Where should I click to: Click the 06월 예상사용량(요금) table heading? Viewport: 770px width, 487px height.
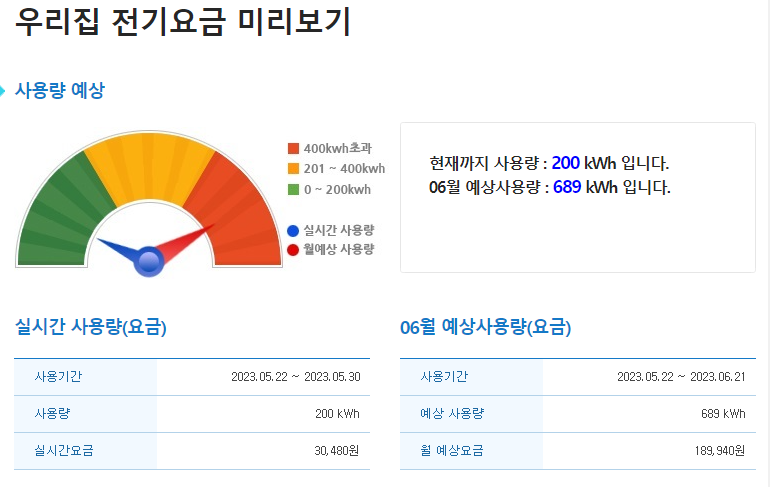(x=486, y=327)
